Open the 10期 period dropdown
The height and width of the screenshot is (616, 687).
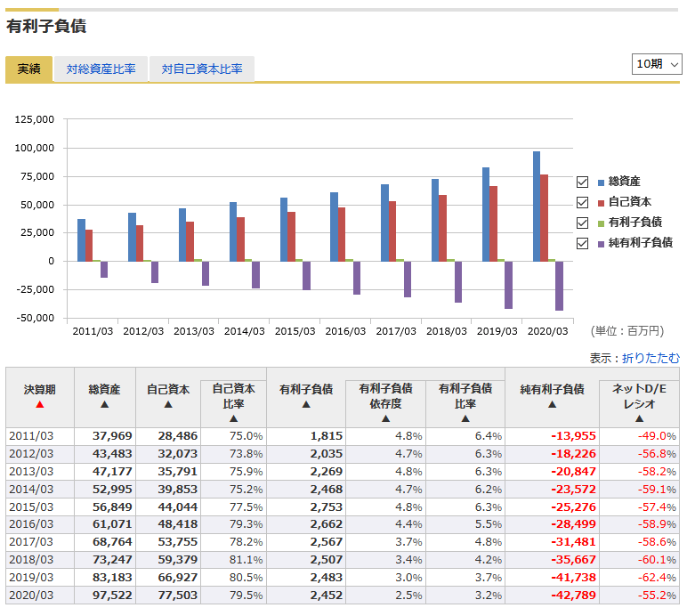point(657,64)
